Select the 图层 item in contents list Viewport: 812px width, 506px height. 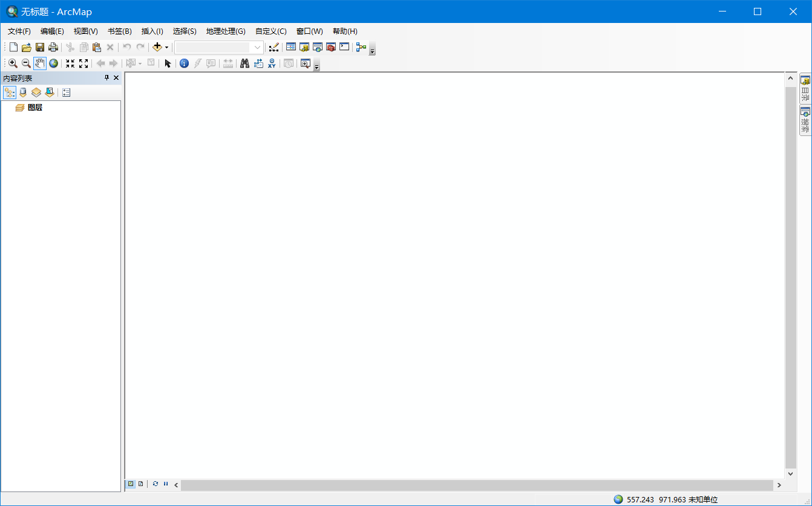point(34,107)
